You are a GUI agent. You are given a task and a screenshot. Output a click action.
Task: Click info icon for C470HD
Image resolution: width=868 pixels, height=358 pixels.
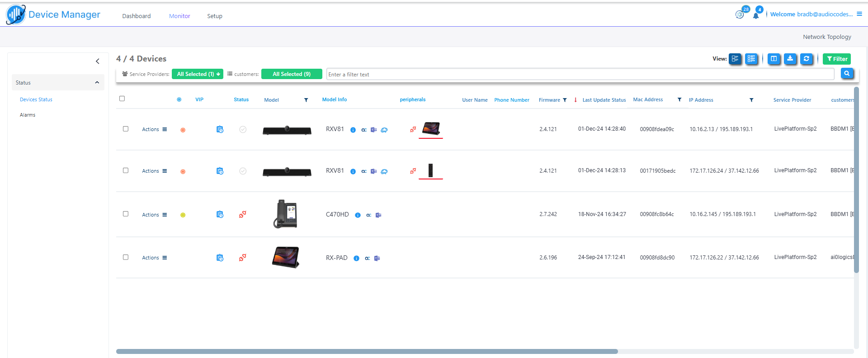[358, 215]
